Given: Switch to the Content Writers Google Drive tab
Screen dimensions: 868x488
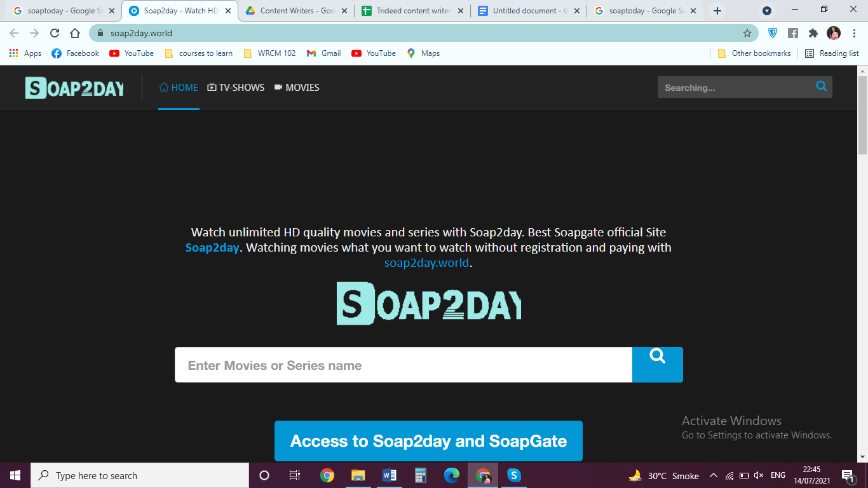Looking at the screenshot, I should click(x=296, y=11).
